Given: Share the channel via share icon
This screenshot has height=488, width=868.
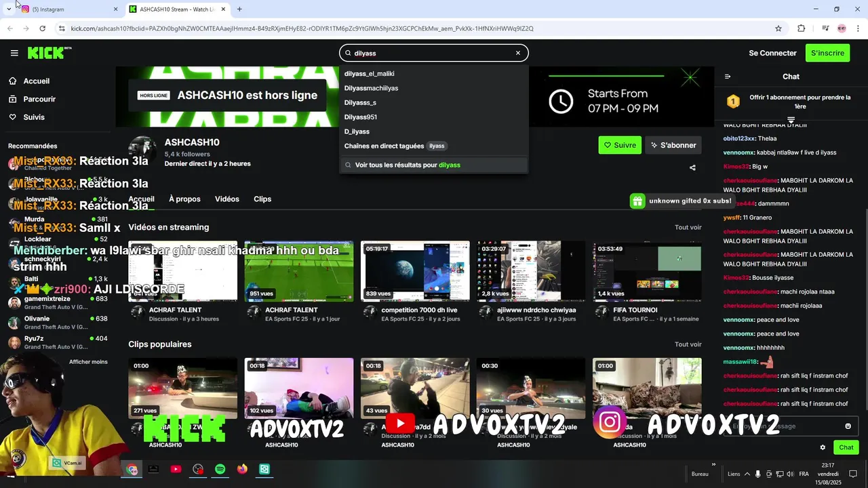Looking at the screenshot, I should click(692, 167).
